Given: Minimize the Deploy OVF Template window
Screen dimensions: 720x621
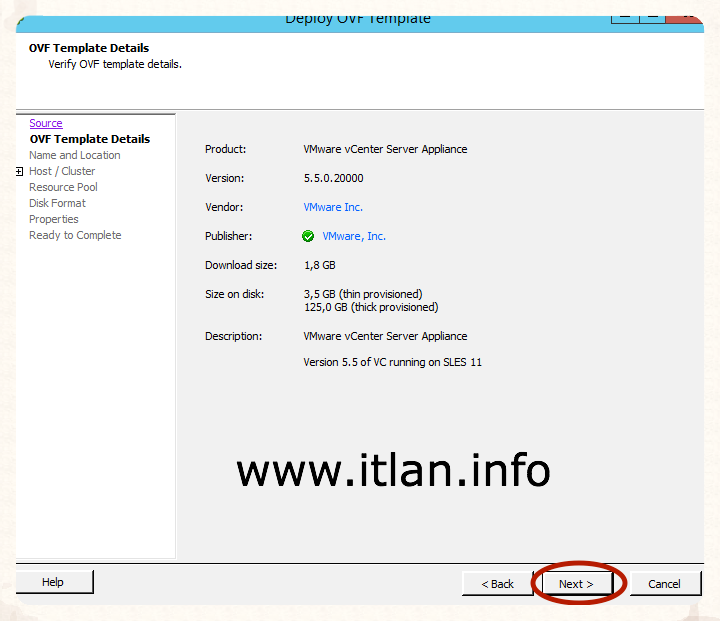Looking at the screenshot, I should pos(625,13).
